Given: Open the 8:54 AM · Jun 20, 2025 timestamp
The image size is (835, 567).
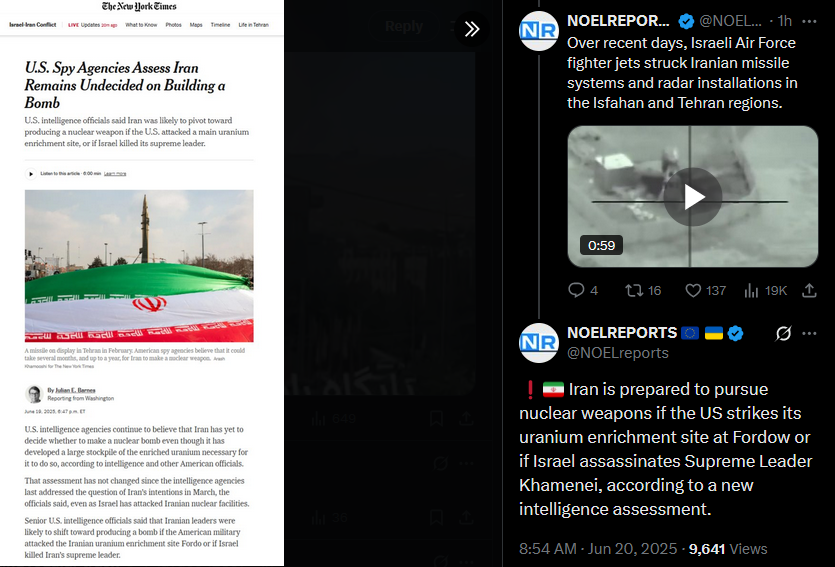Looking at the screenshot, I should click(598, 548).
